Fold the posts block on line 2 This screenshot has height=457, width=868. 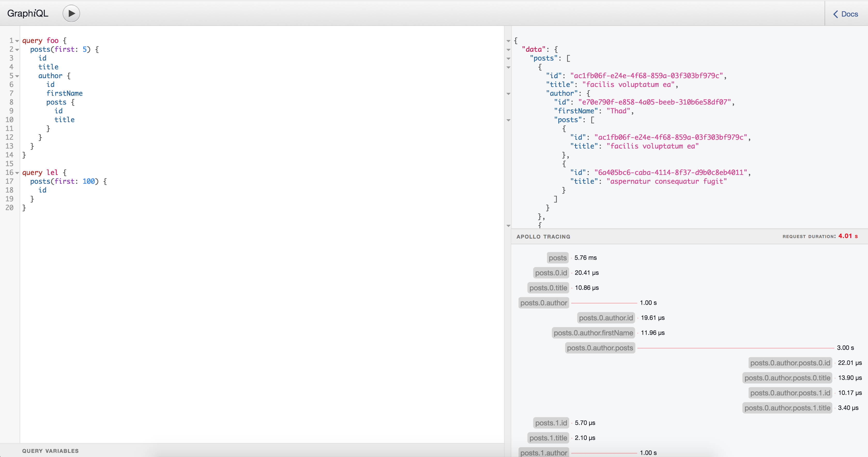[x=17, y=50]
